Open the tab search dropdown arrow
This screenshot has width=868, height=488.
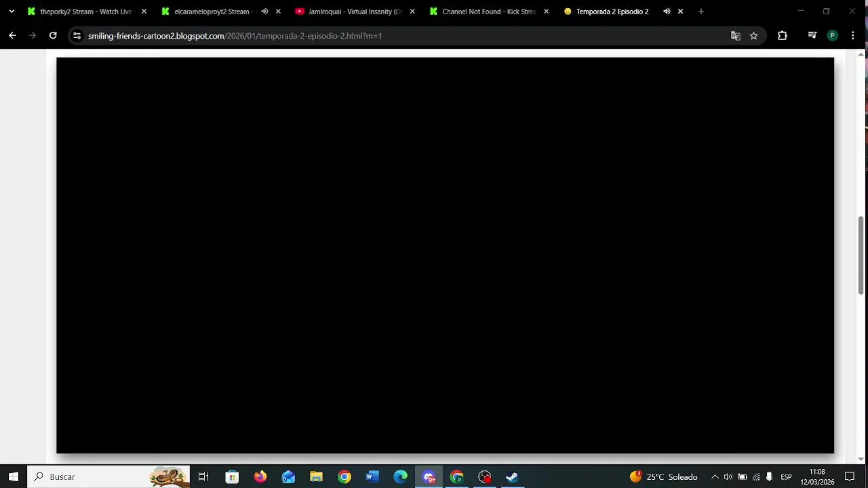pos(12,12)
